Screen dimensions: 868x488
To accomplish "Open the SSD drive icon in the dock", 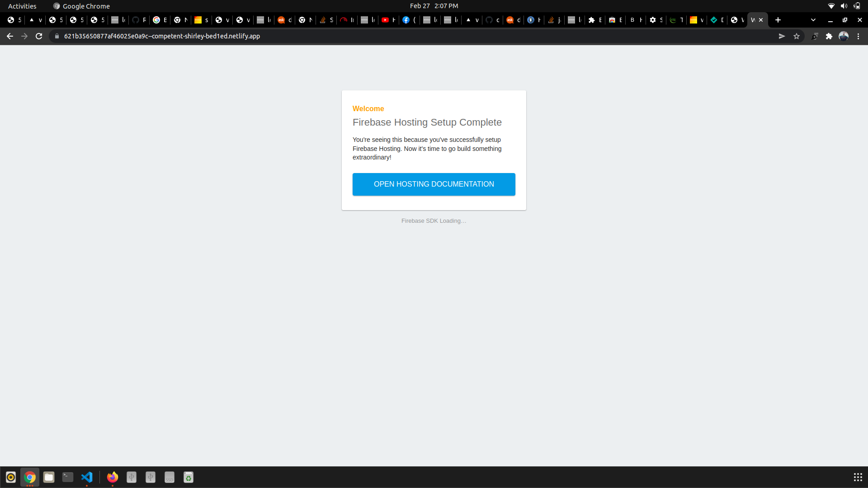I will pyautogui.click(x=170, y=477).
